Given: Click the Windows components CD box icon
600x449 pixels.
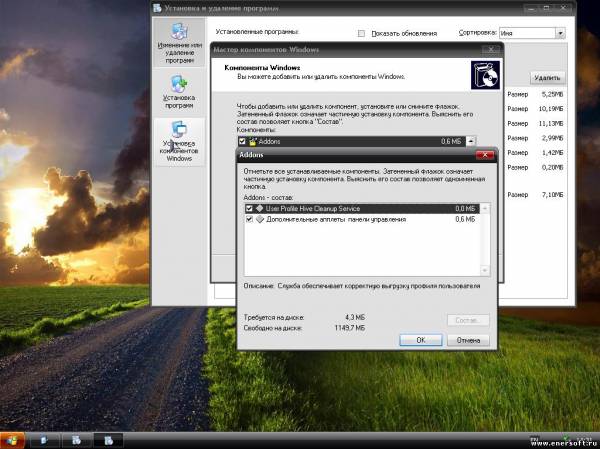Looking at the screenshot, I should click(x=485, y=75).
